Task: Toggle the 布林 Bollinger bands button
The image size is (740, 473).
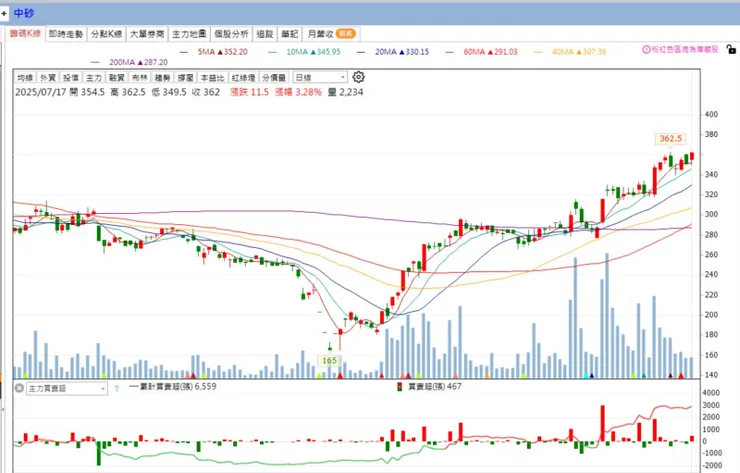Action: (x=140, y=77)
